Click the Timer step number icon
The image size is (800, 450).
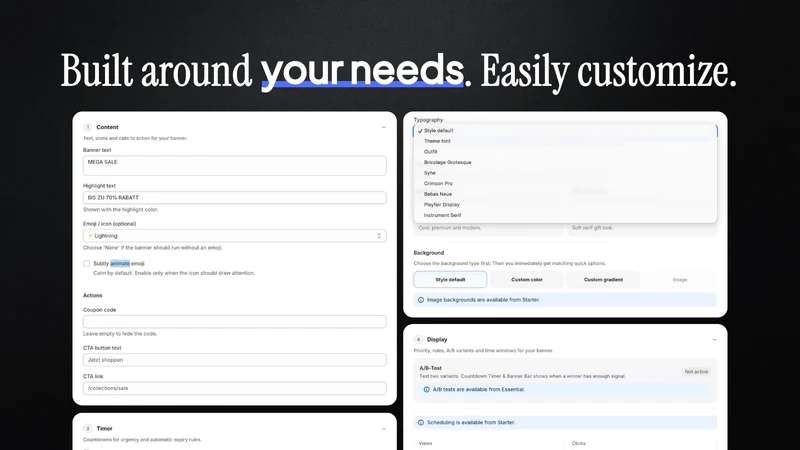88,429
